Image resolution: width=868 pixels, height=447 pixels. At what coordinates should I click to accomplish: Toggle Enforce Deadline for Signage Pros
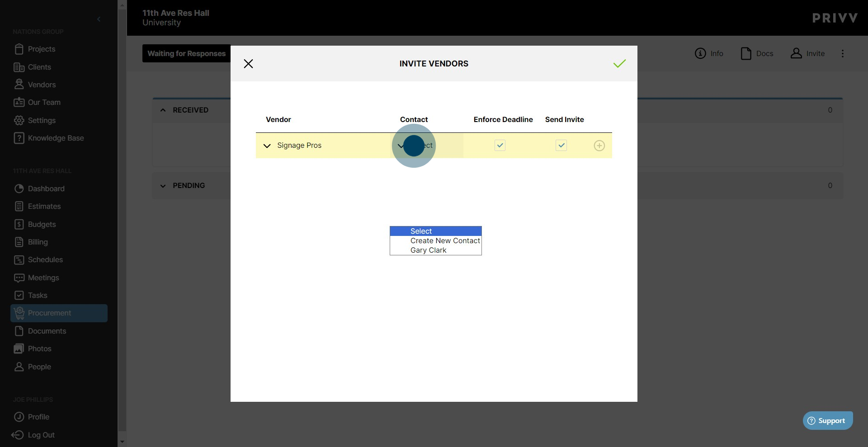(x=500, y=146)
